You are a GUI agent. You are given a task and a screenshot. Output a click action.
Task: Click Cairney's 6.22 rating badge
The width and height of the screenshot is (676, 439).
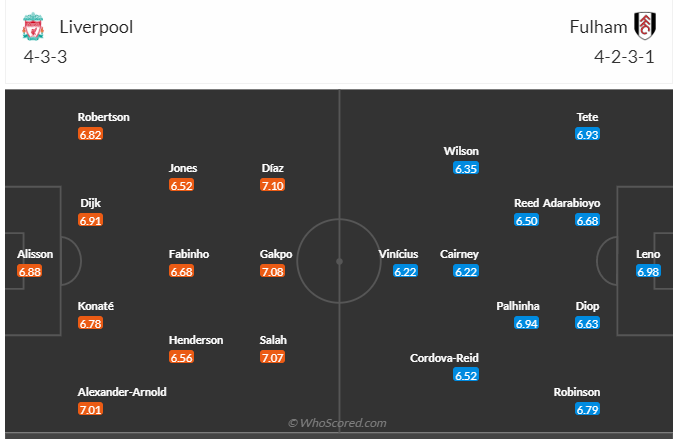point(466,271)
